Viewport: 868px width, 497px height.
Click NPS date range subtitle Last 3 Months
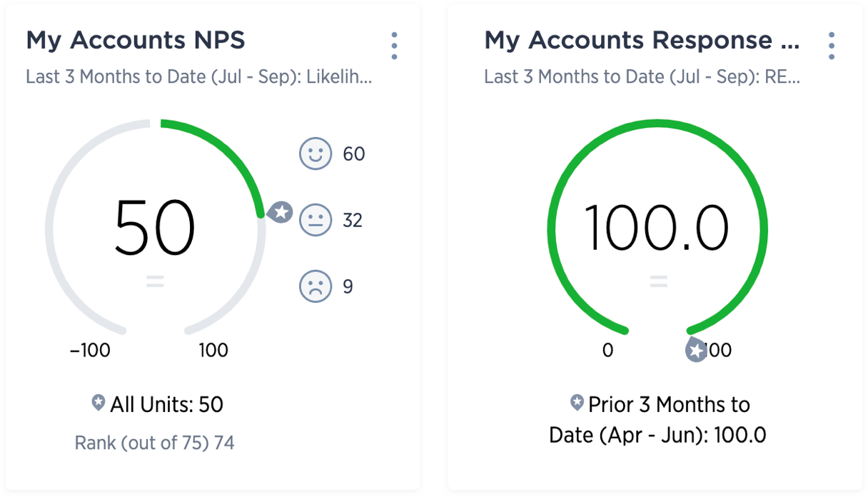tap(198, 76)
